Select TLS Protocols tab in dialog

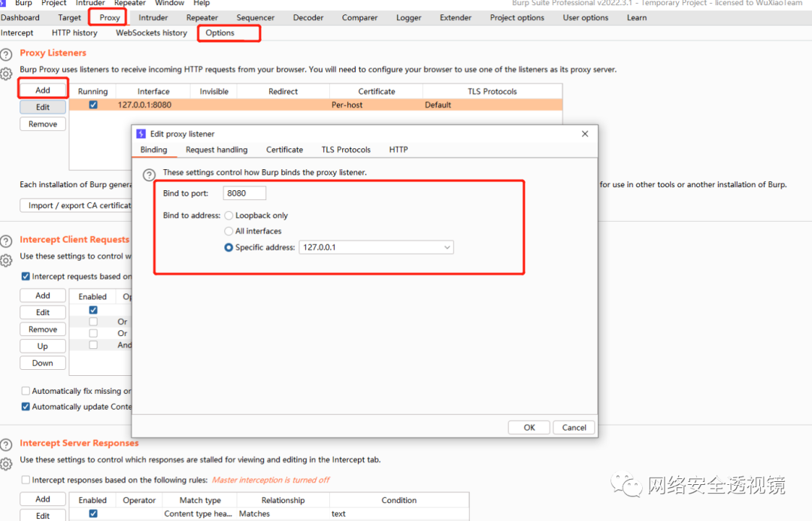(x=346, y=150)
